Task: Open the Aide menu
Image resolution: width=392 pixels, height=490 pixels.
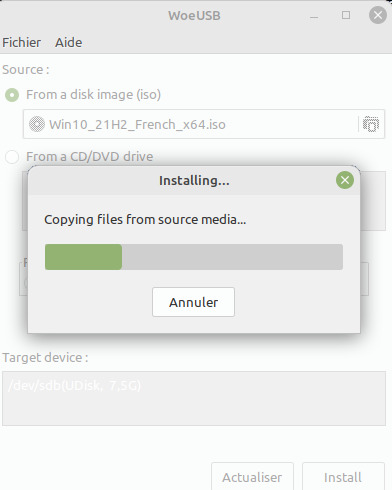Action: 69,43
